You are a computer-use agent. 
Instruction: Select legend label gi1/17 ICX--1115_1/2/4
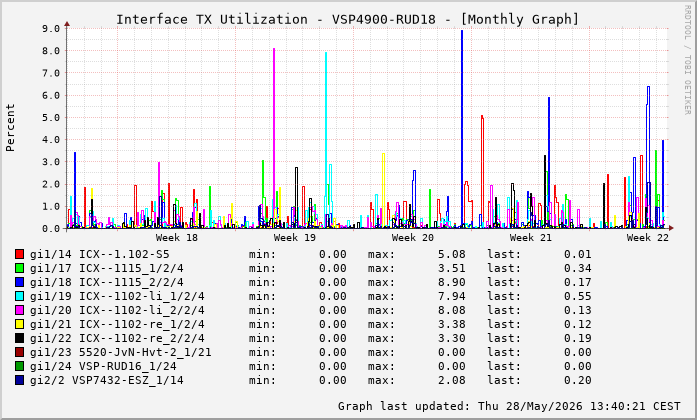pos(107,268)
